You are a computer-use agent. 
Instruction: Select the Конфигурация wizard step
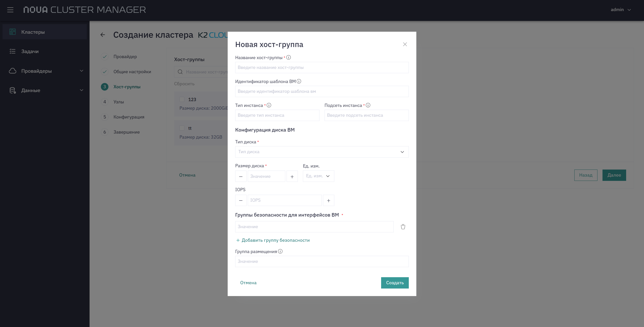[129, 117]
